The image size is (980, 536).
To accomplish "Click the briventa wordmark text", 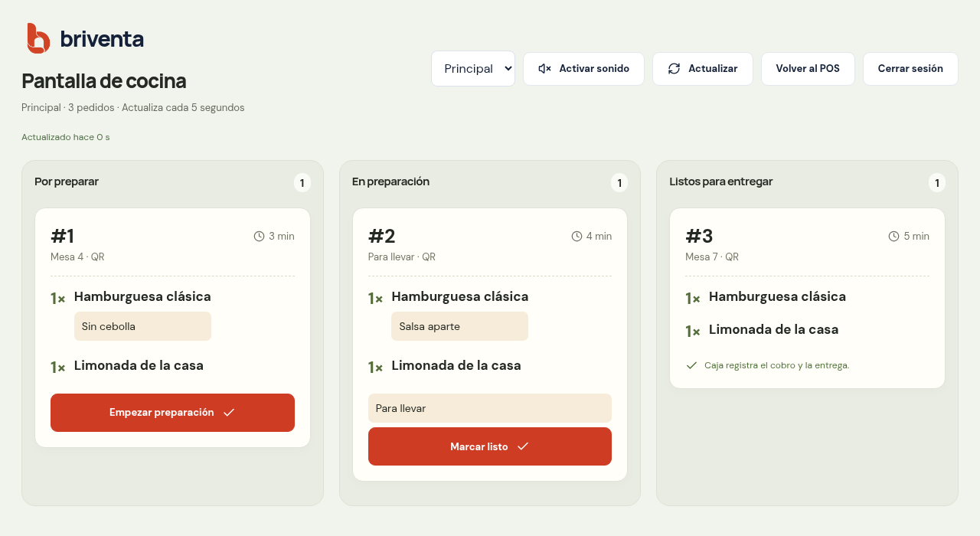I will click(x=102, y=39).
